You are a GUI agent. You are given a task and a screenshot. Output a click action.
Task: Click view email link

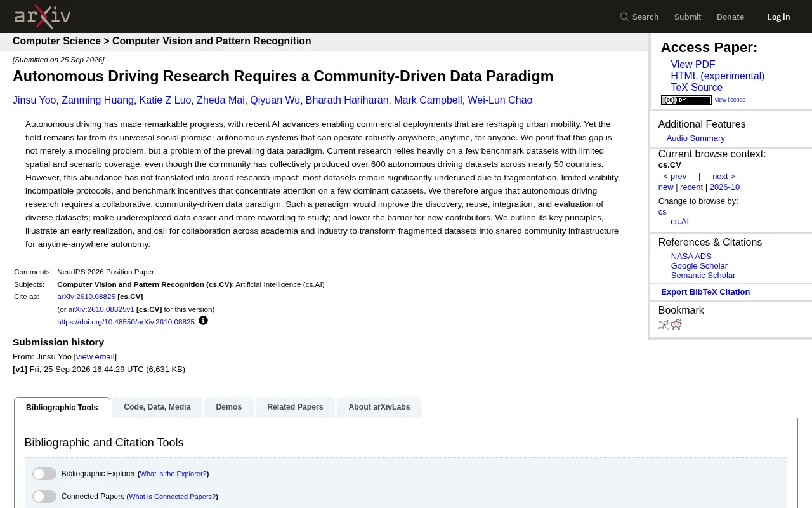tap(95, 357)
